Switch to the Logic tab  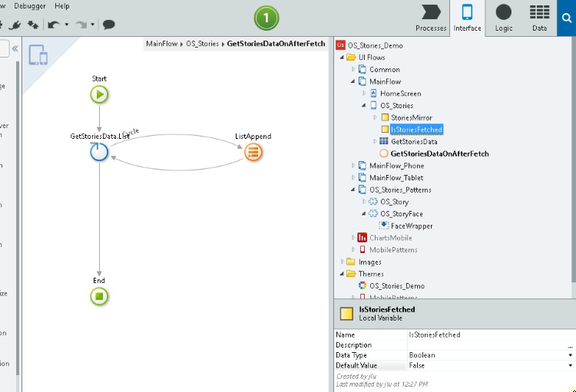[x=504, y=18]
